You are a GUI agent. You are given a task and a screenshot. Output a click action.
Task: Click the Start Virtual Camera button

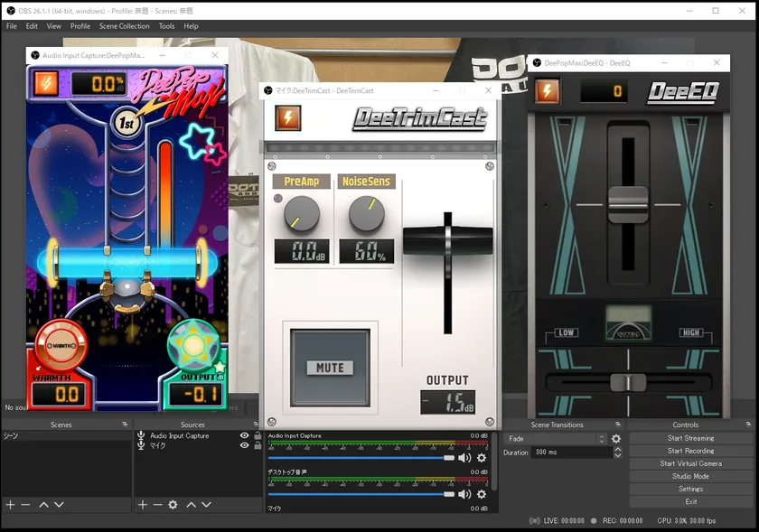pyautogui.click(x=690, y=463)
